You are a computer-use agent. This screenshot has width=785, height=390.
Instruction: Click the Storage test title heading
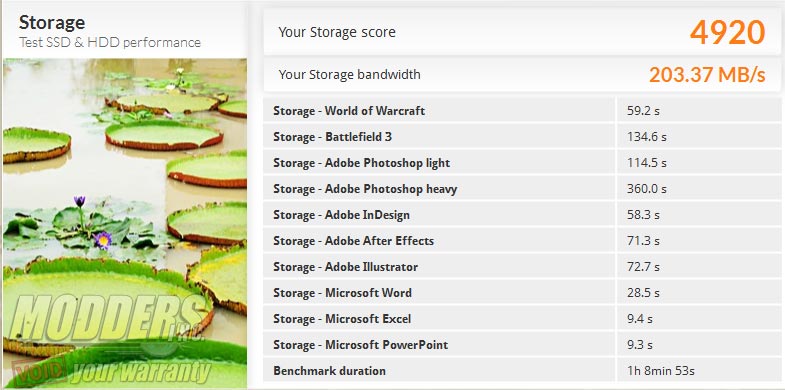tap(52, 23)
